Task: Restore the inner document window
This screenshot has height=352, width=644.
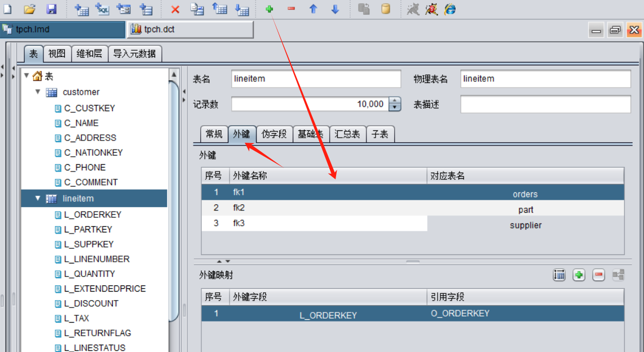Action: (615, 30)
